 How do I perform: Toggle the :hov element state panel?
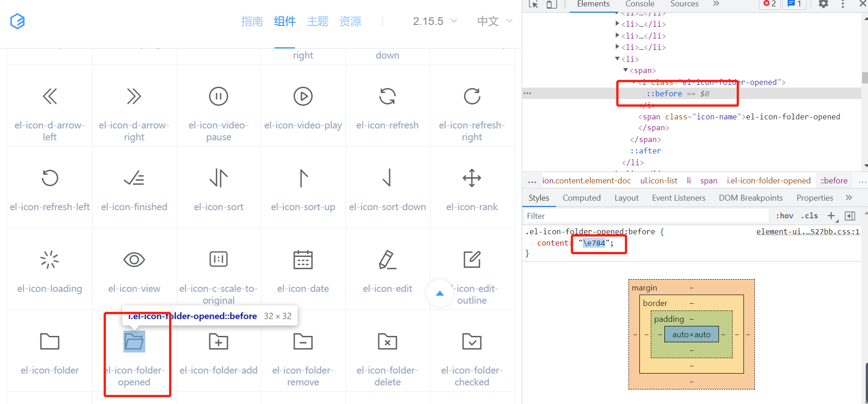[x=784, y=216]
